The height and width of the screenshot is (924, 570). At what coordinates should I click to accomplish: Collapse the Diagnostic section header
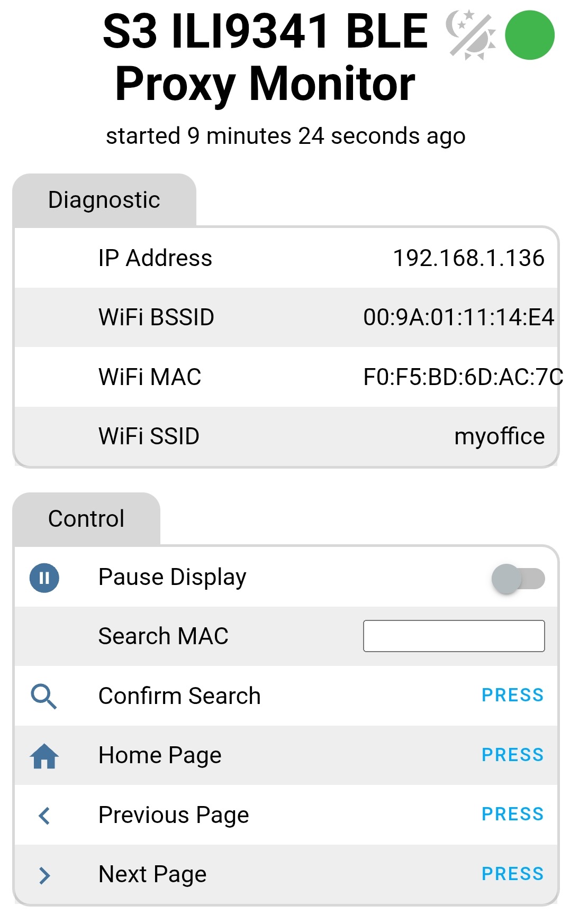(104, 200)
